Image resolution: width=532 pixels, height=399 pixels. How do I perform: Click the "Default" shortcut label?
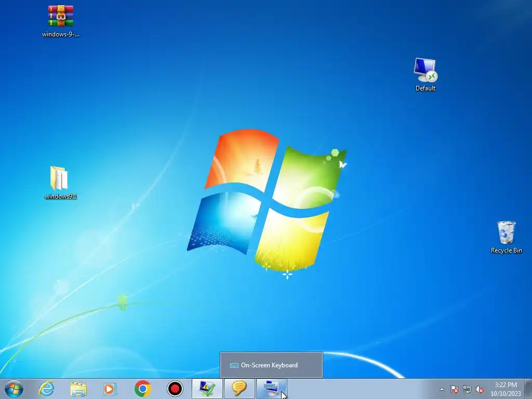click(x=425, y=88)
